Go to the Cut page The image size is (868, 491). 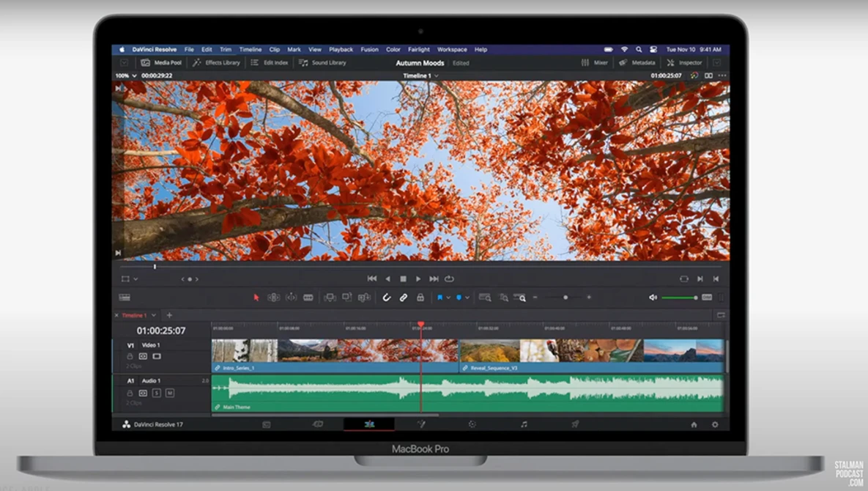point(318,424)
